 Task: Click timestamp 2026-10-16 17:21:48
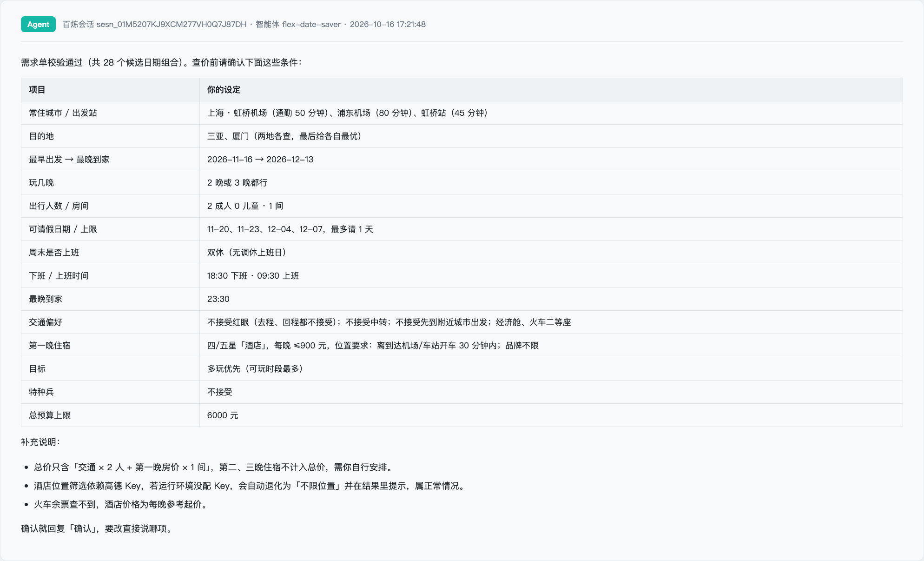(388, 24)
